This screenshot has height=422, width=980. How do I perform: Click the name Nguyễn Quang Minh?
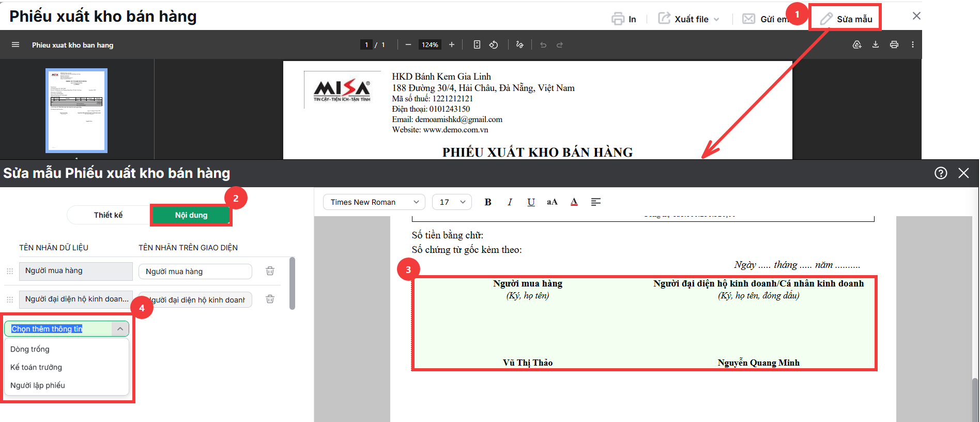758,363
